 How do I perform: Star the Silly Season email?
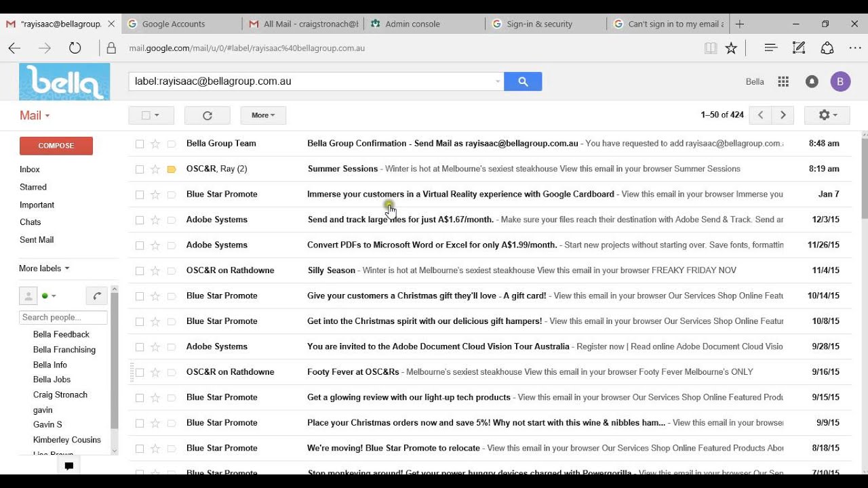(155, 270)
